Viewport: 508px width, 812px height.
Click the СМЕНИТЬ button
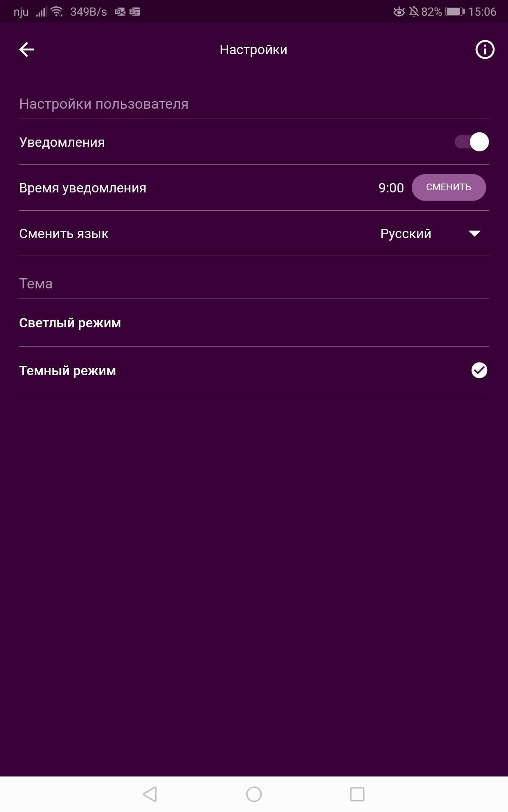(449, 187)
